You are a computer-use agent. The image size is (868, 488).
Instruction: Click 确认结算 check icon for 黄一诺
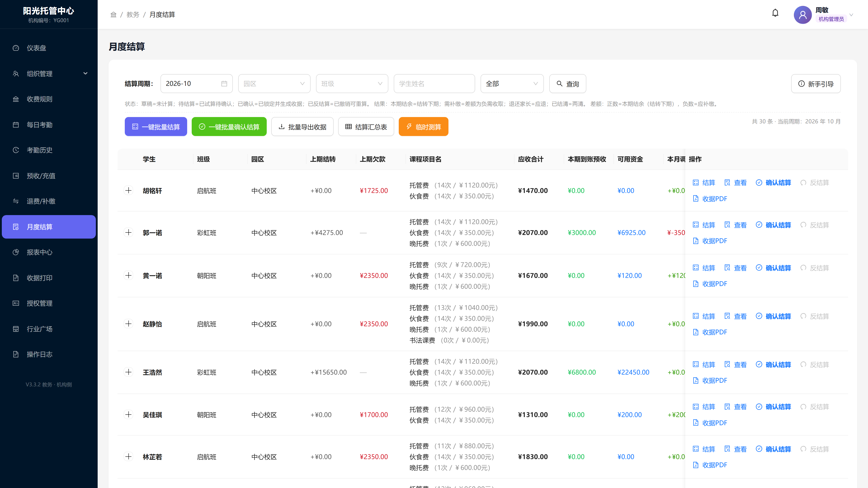[x=759, y=268]
